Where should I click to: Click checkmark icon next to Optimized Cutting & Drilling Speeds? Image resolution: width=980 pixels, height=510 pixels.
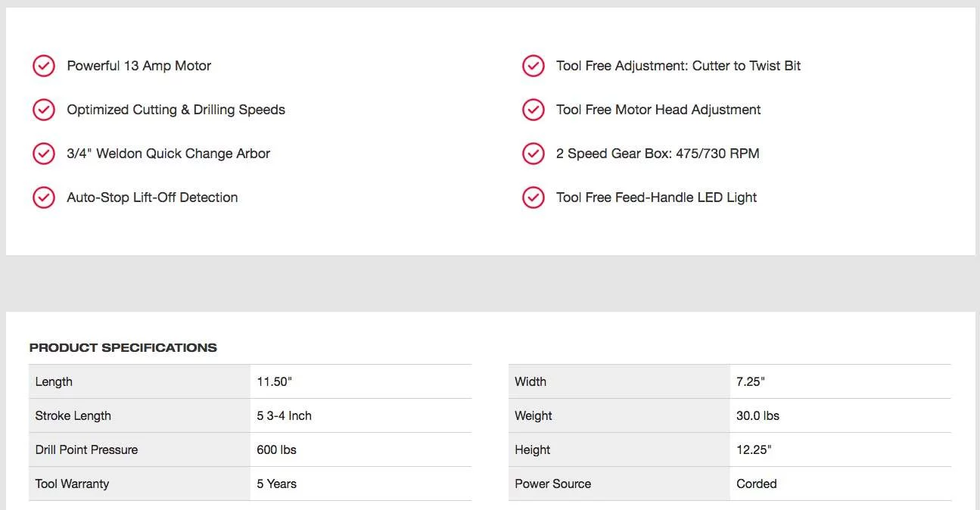[44, 110]
